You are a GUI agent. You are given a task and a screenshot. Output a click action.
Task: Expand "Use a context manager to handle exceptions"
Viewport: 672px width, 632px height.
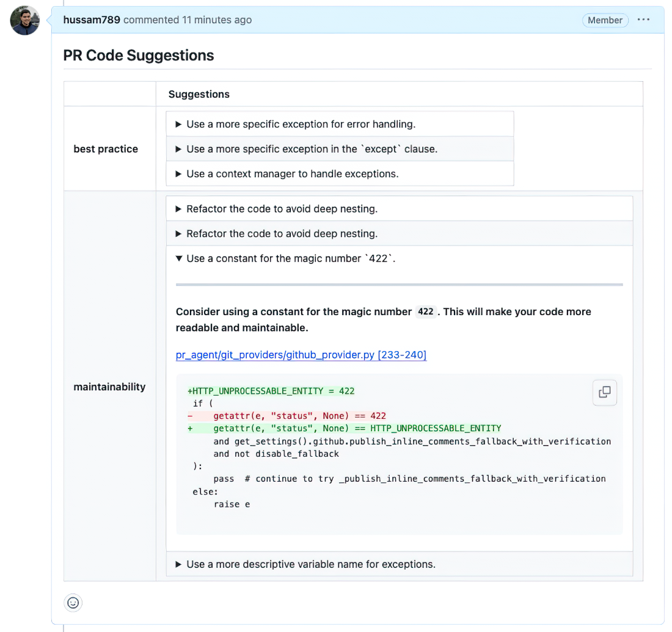[340, 174]
